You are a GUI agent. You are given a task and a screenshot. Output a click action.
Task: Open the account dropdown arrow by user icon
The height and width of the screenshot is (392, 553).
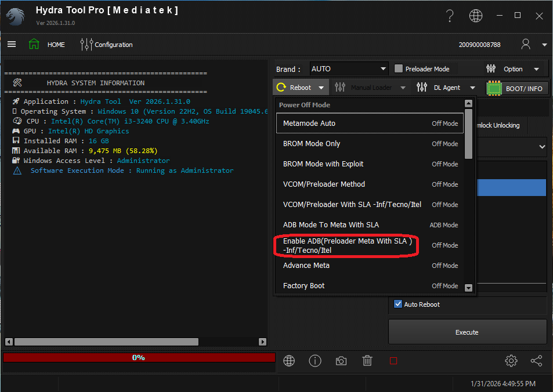pos(544,45)
